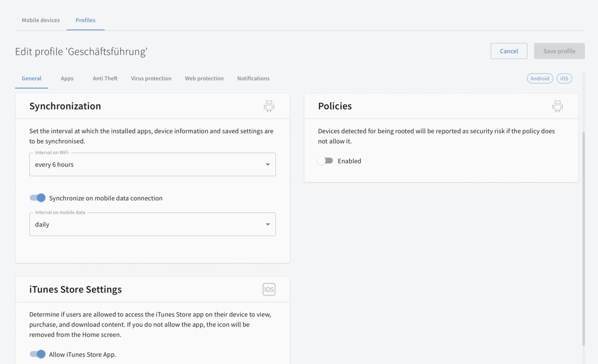This screenshot has width=598, height=364.
Task: Click arrow of the 'every 6 hours' combo box
Action: pos(268,165)
